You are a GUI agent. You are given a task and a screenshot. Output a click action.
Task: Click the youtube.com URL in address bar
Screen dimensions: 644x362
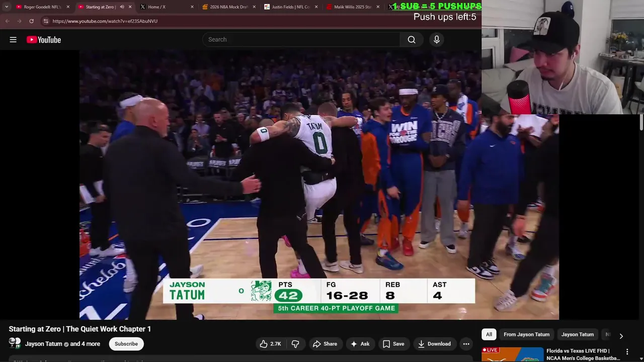tap(105, 21)
